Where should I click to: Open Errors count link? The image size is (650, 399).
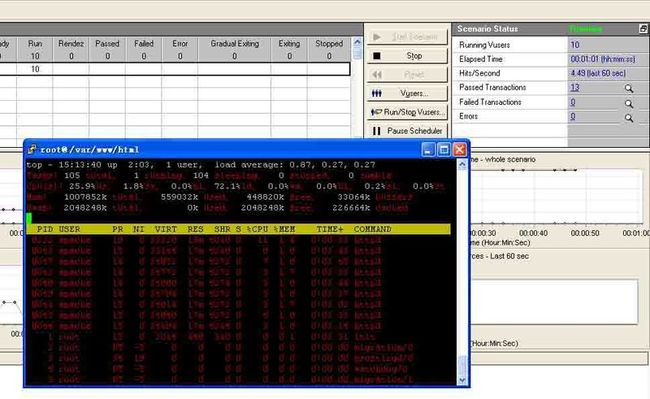[x=572, y=116]
